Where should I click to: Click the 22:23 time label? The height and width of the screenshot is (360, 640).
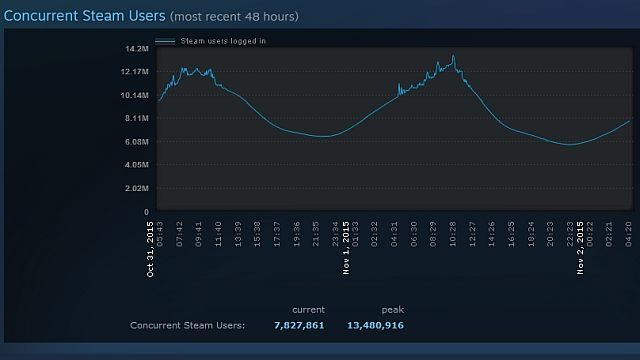coord(570,234)
